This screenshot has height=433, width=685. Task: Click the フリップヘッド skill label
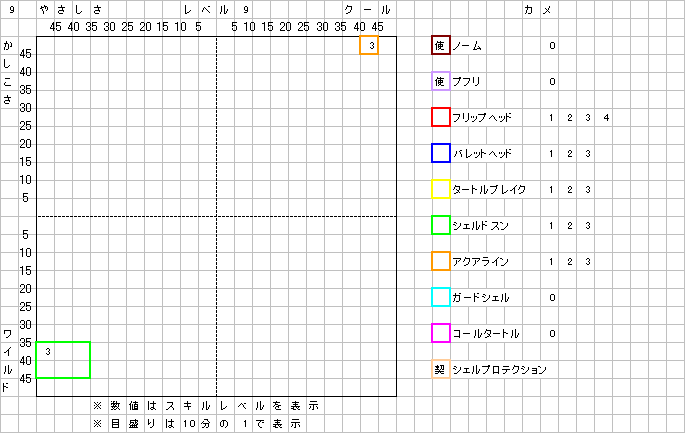[482, 118]
